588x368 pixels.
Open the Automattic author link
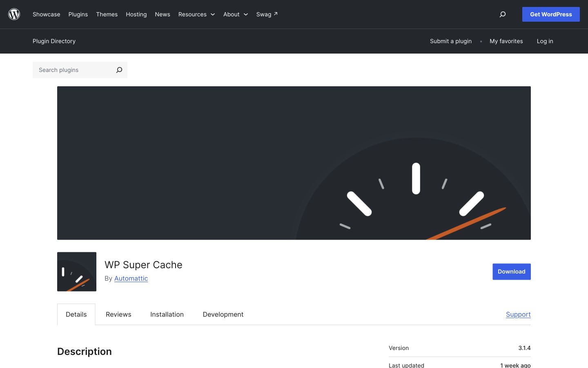[x=131, y=278]
